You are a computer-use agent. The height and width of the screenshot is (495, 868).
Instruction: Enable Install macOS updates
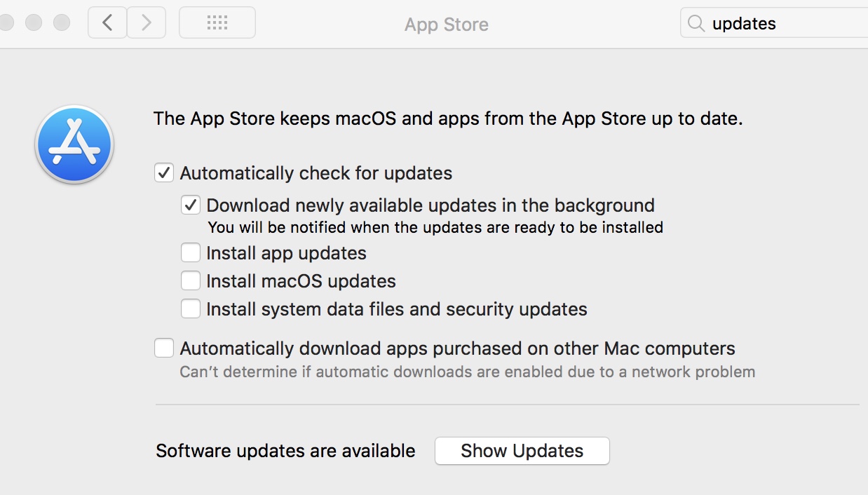click(x=191, y=281)
